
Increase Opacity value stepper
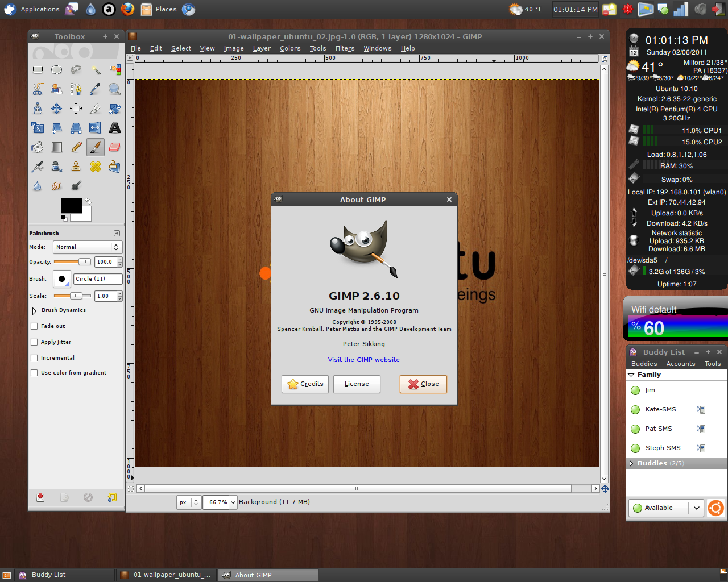(x=119, y=260)
